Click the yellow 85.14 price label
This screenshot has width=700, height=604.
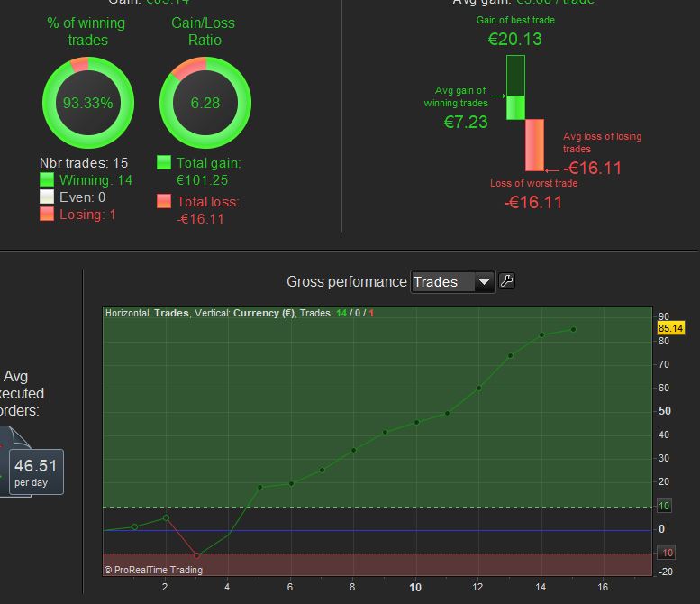pyautogui.click(x=670, y=328)
